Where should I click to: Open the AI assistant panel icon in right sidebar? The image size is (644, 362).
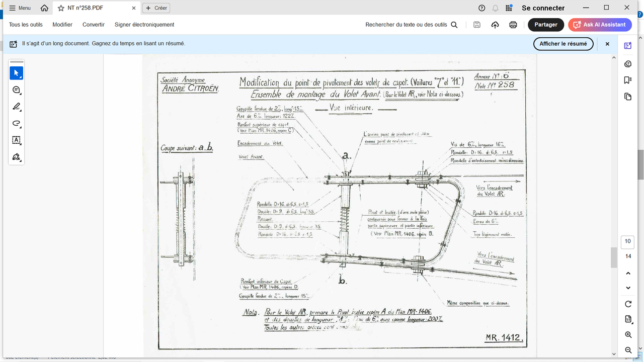pyautogui.click(x=627, y=46)
